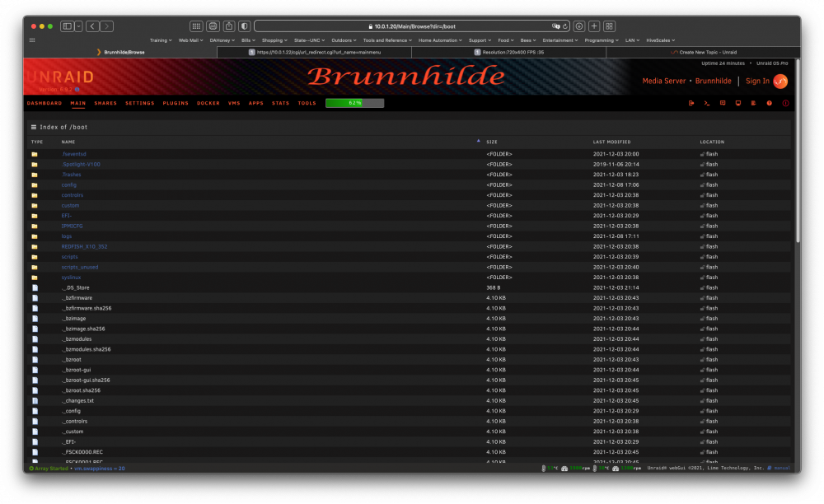Open the feedback icon in header

pyautogui.click(x=723, y=104)
